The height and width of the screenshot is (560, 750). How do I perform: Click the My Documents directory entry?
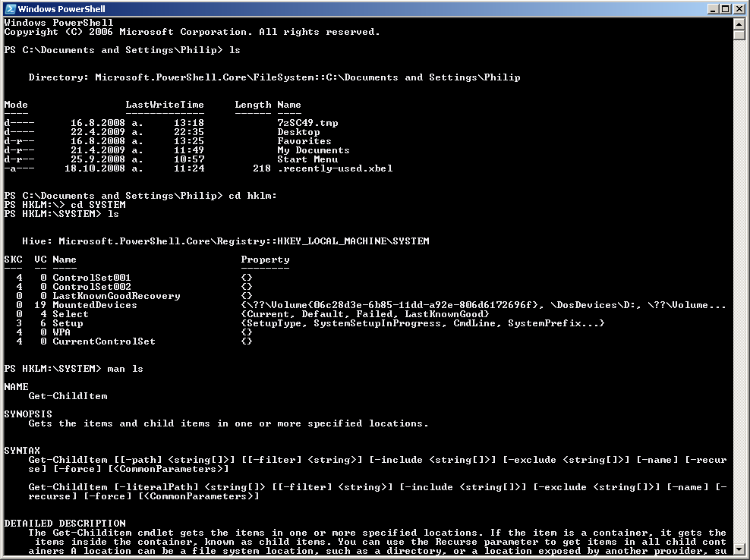(x=314, y=150)
